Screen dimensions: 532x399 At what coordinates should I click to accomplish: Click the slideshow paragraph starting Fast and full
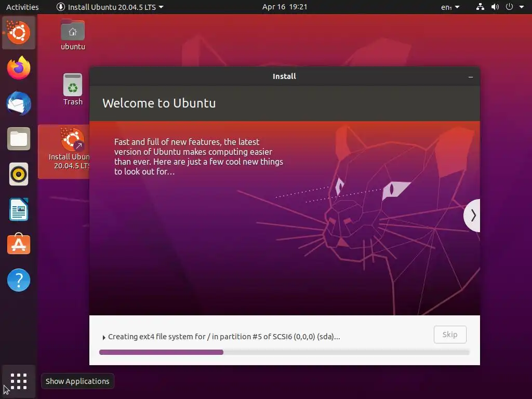[x=198, y=157]
